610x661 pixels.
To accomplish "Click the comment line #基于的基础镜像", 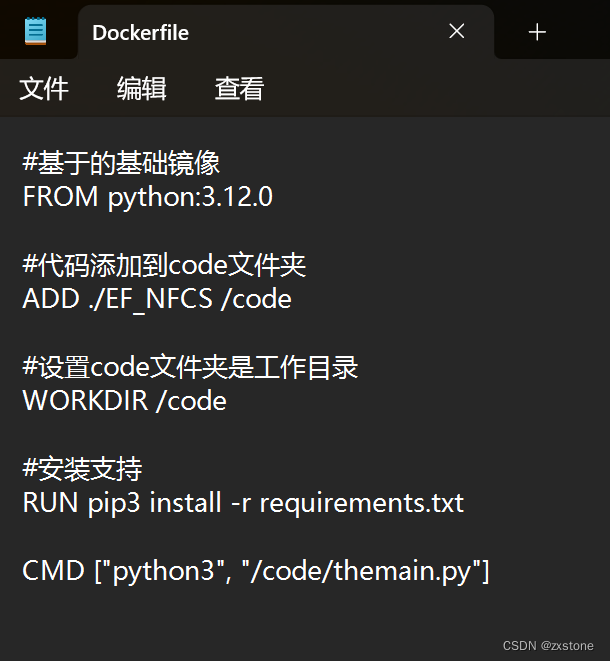I will point(121,163).
